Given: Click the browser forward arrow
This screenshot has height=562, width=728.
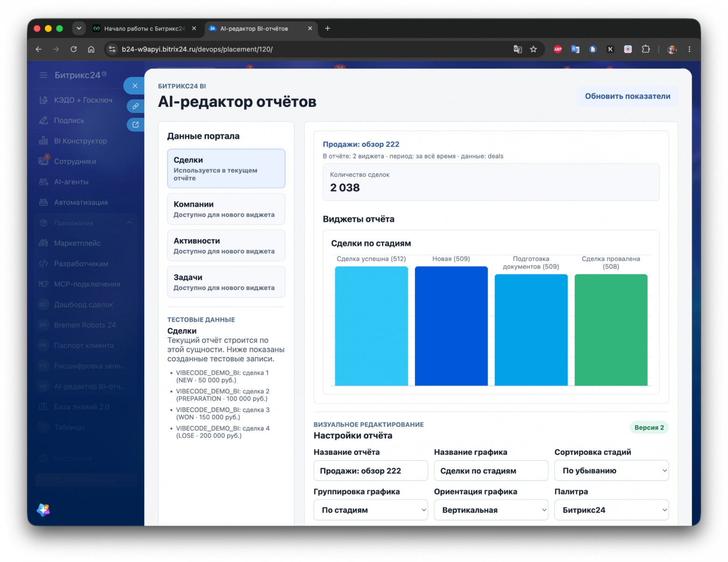Looking at the screenshot, I should pyautogui.click(x=56, y=49).
